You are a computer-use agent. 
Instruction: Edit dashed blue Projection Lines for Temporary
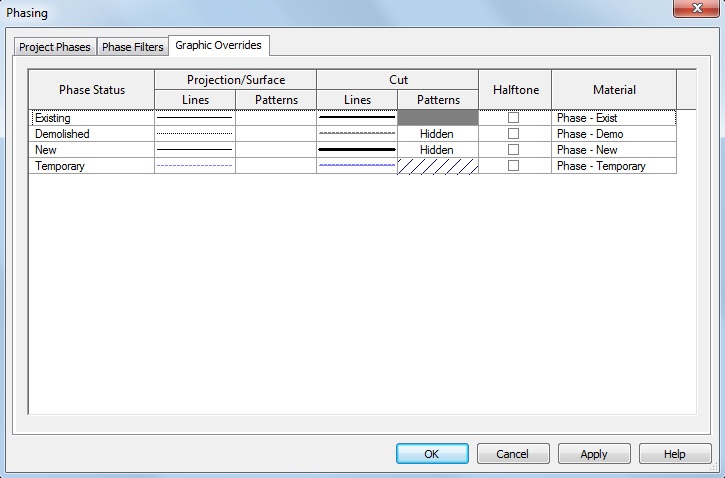[195, 166]
